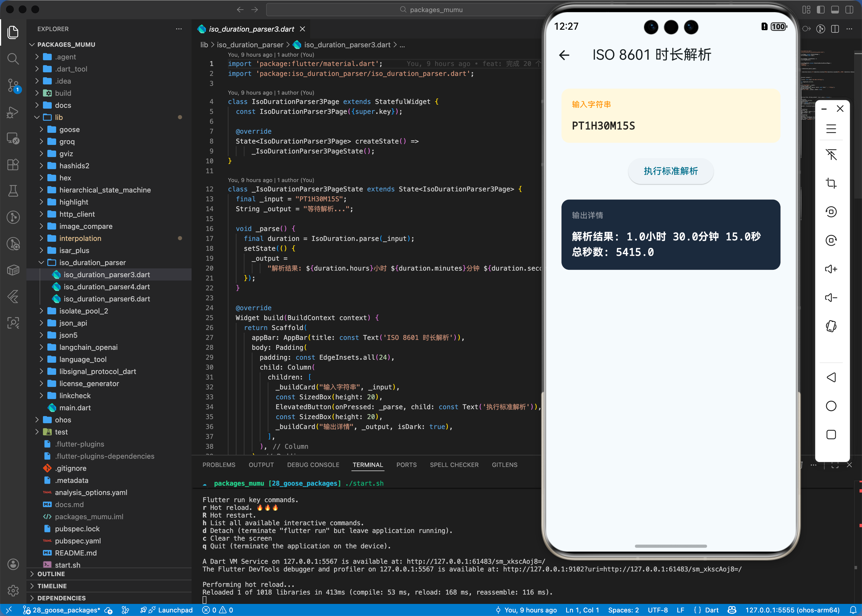Toggle primary sidebar layout button
The image size is (862, 616).
(821, 9)
